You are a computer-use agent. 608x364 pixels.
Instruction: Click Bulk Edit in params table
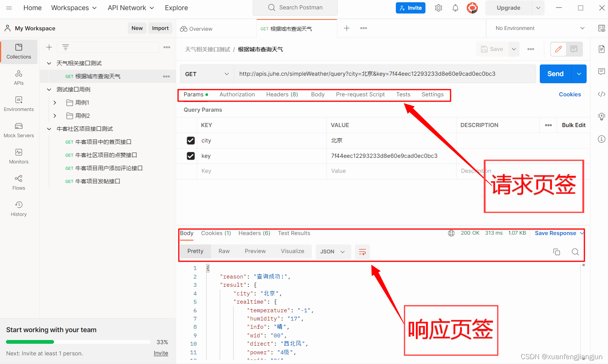574,125
